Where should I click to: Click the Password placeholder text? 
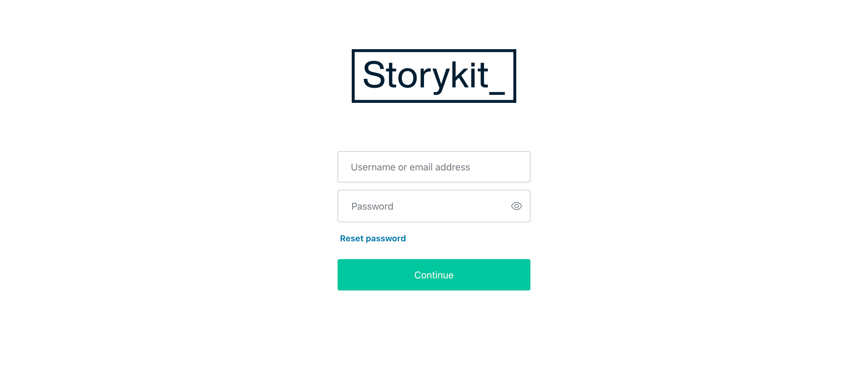[372, 206]
